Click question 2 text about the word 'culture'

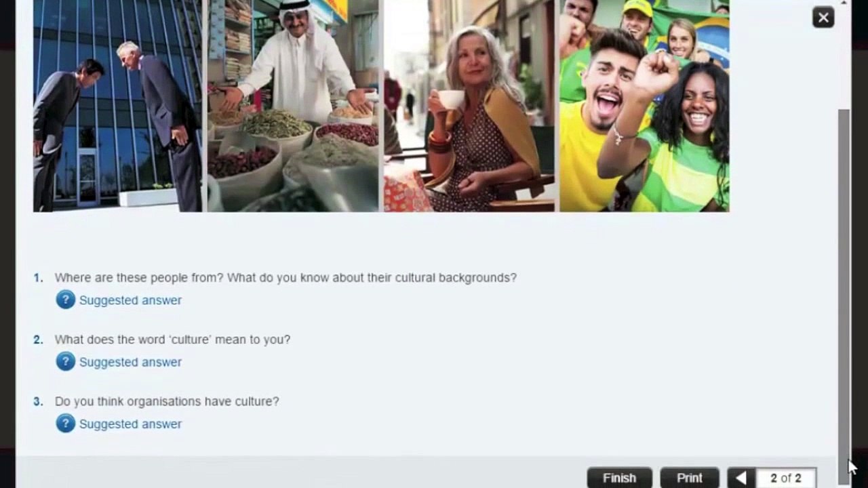(172, 340)
